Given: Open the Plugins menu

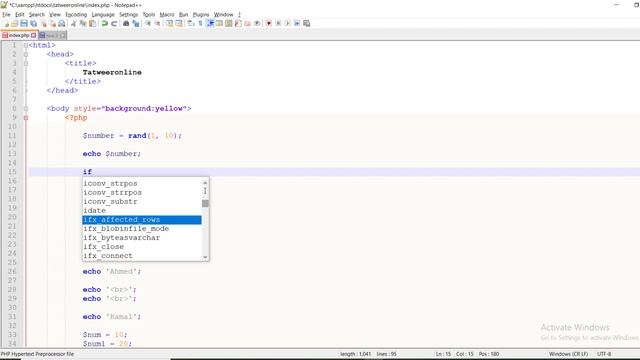Looking at the screenshot, I should (201, 15).
